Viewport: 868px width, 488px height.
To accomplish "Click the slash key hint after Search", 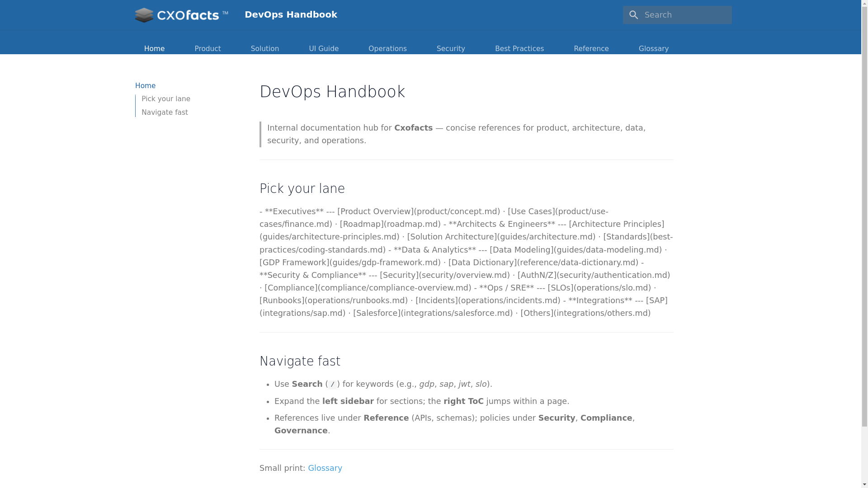I will click(x=332, y=385).
